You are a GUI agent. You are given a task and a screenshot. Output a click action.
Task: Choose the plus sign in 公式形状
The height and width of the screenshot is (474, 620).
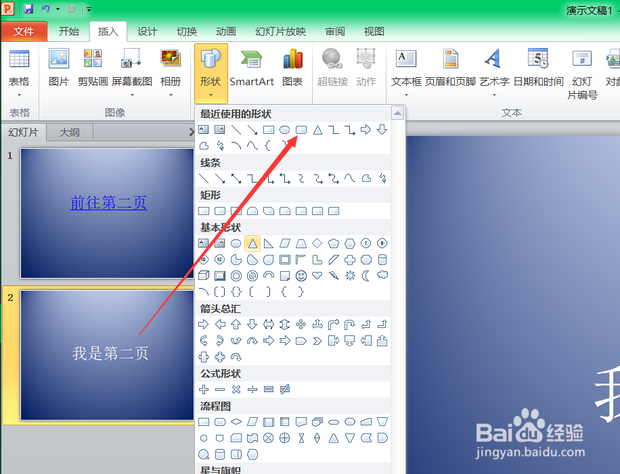pos(204,389)
